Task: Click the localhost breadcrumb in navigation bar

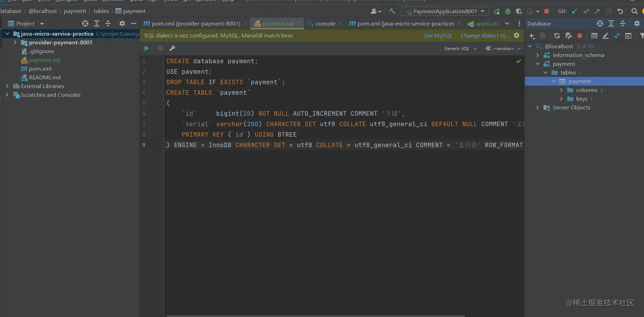Action: (43, 11)
